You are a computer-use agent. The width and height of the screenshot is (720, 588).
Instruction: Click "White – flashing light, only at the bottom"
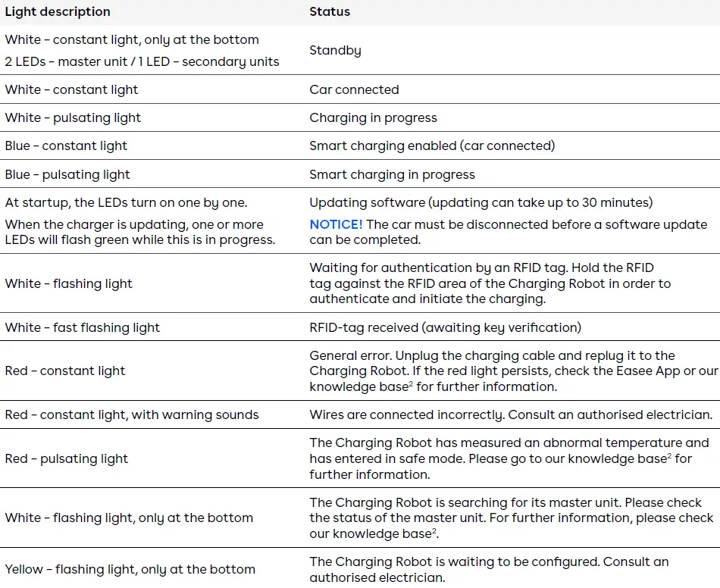(129, 518)
